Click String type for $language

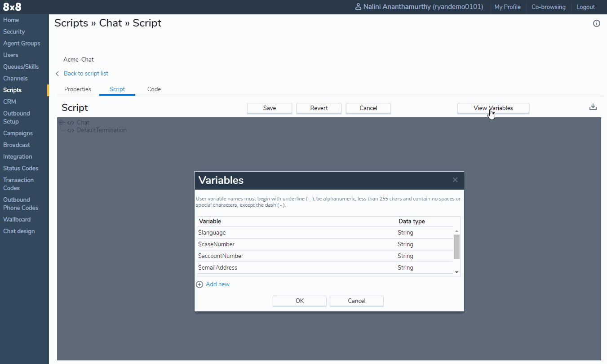pos(405,233)
